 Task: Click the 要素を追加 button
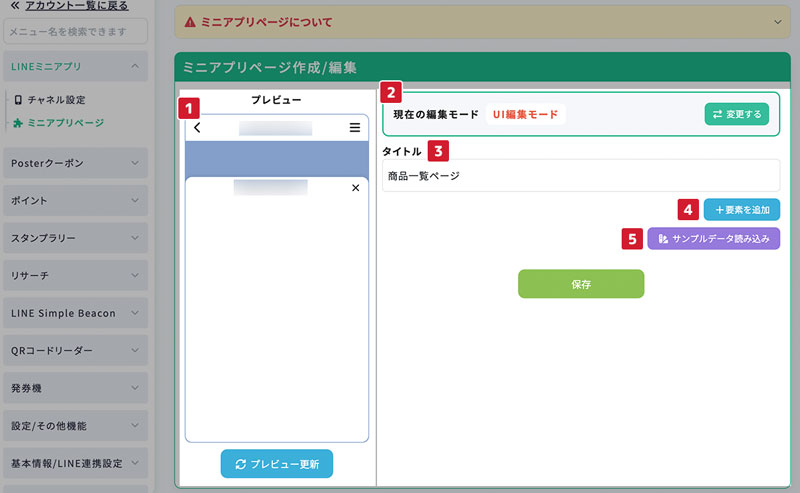742,210
